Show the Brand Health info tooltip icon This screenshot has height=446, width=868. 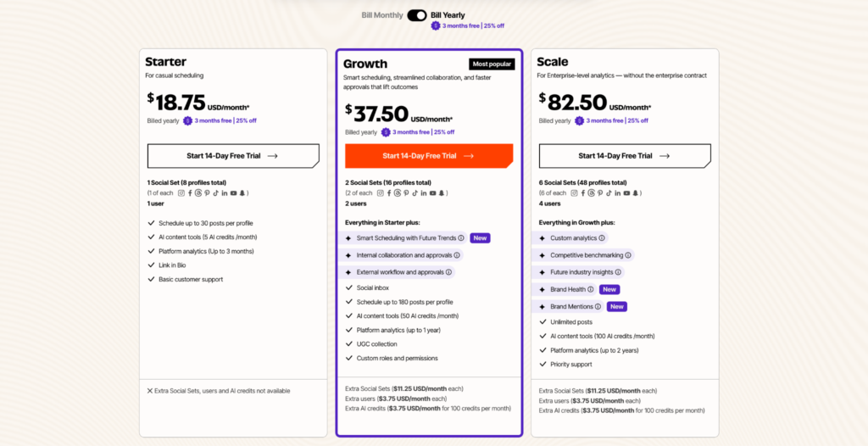pos(591,289)
